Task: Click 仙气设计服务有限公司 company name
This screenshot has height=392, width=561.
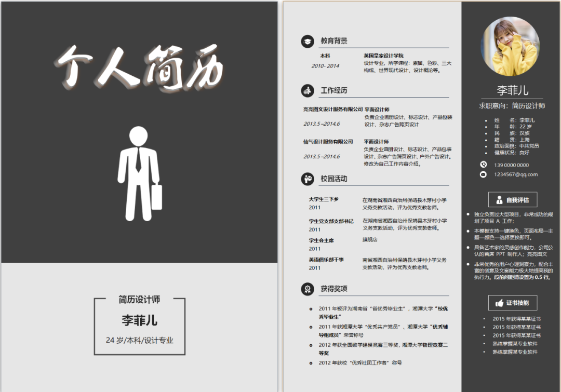Action: (328, 142)
